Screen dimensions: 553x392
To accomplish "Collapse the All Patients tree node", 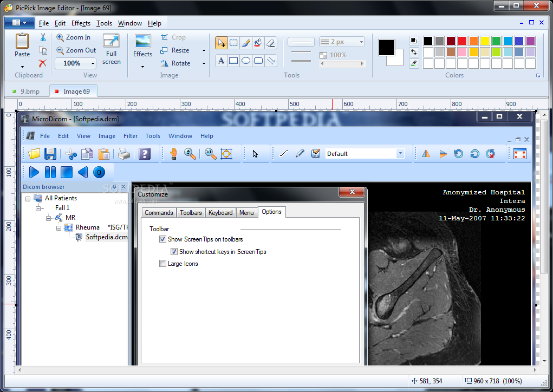I will click(28, 199).
